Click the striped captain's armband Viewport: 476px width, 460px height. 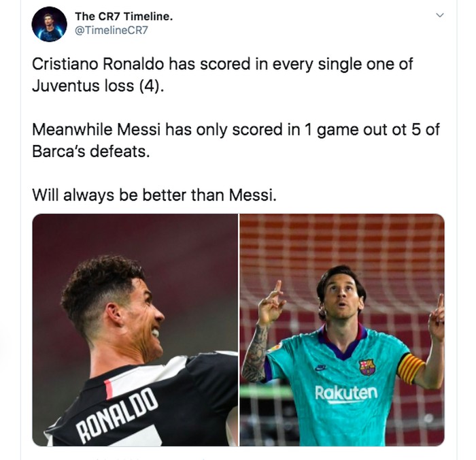tap(411, 368)
